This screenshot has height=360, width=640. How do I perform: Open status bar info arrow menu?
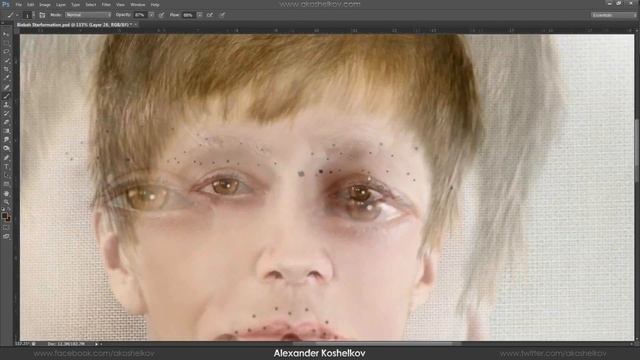(96, 344)
